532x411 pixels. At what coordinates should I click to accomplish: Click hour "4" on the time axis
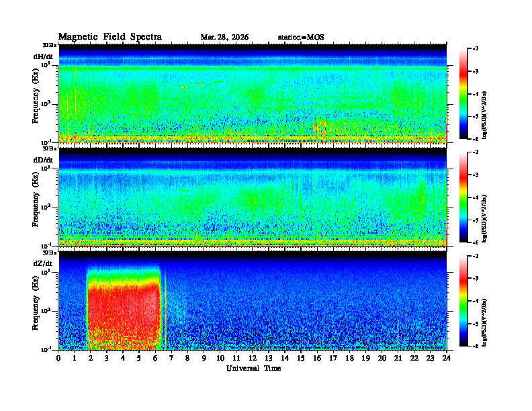[123, 358]
